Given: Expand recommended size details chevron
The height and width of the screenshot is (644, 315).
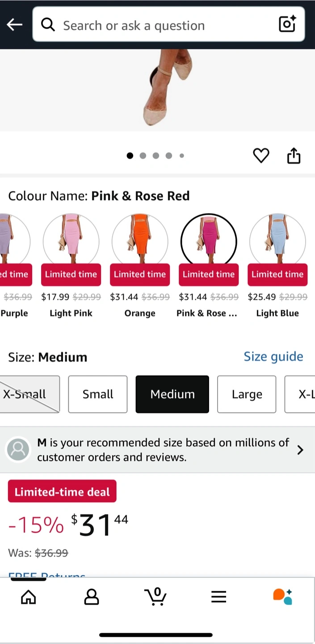Looking at the screenshot, I should 300,450.
